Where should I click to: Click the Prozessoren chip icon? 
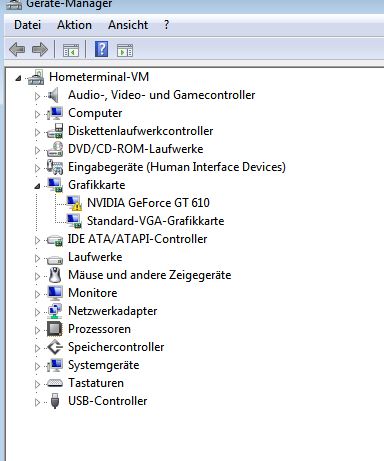point(55,329)
